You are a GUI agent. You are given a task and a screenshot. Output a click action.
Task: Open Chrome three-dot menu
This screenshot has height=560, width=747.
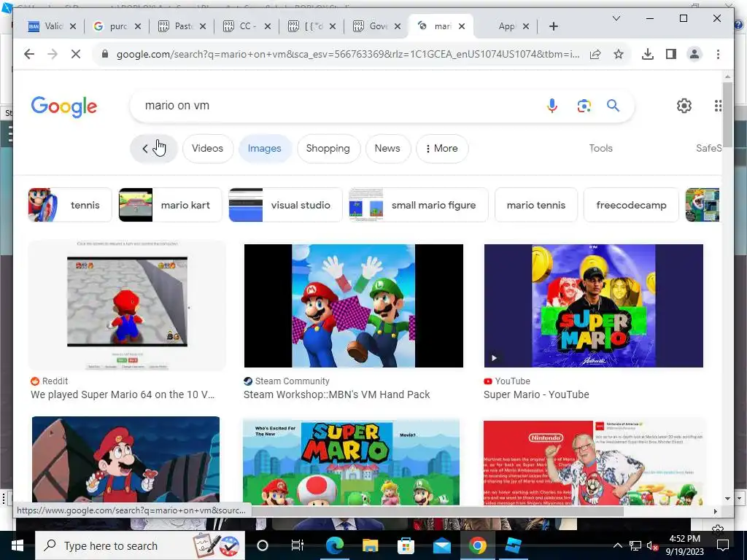tap(718, 54)
